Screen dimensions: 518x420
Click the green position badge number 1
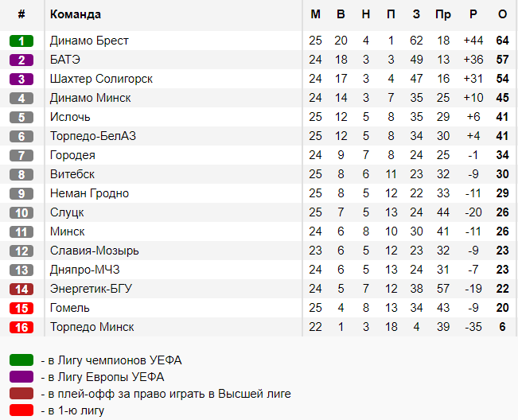point(21,41)
